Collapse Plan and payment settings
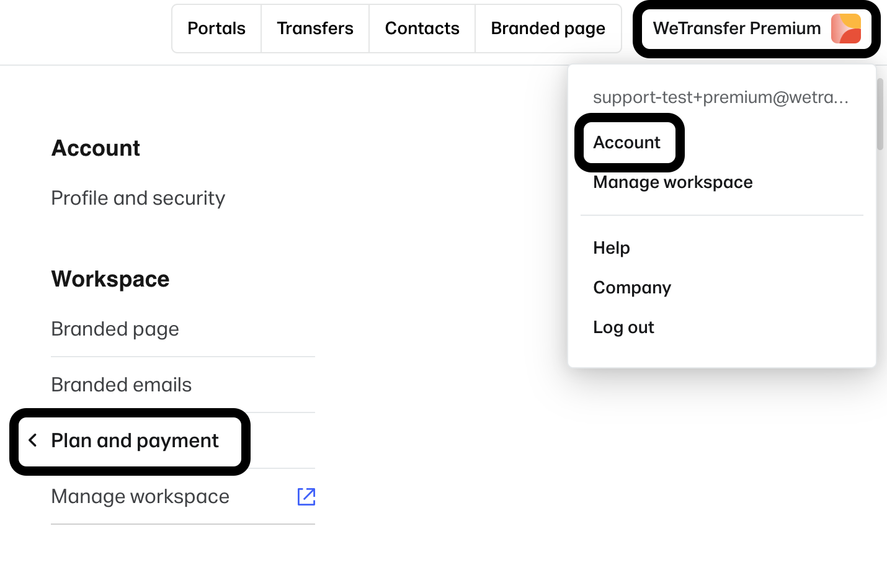 (134, 440)
